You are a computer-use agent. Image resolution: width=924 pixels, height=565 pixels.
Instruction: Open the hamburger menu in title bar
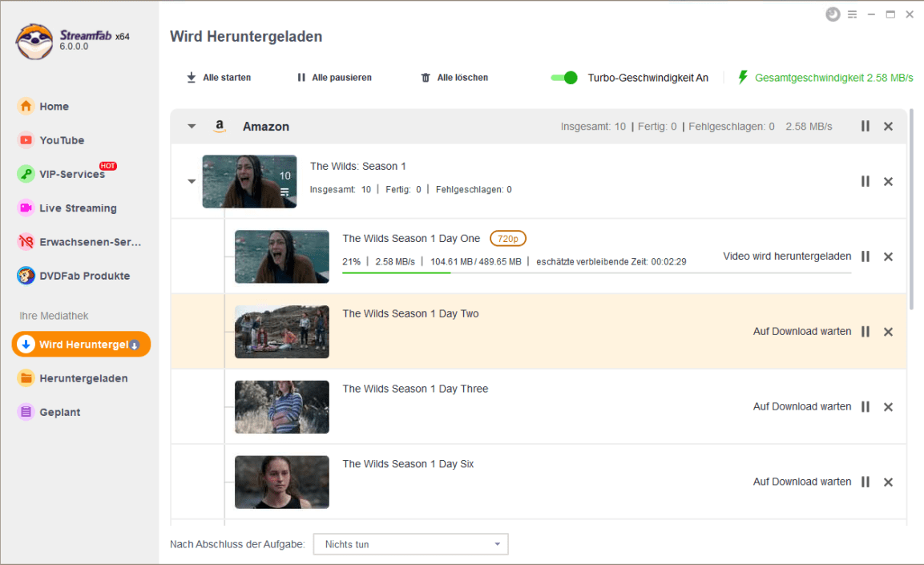point(852,14)
